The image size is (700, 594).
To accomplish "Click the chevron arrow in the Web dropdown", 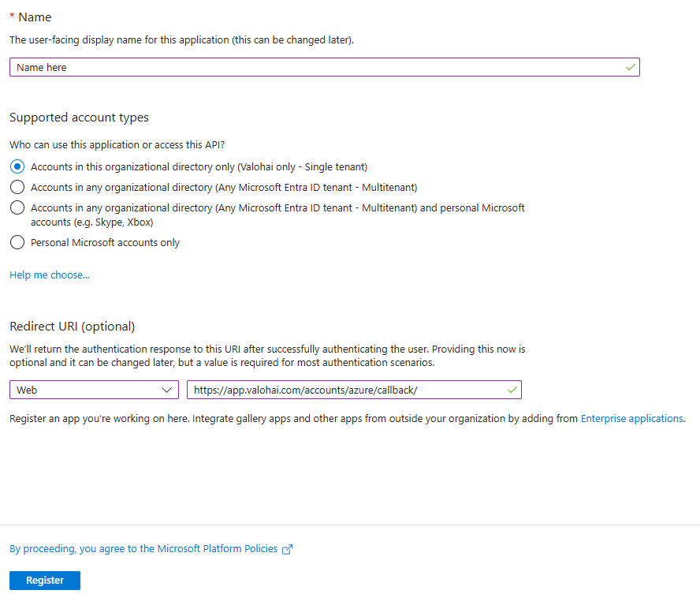I will point(166,390).
